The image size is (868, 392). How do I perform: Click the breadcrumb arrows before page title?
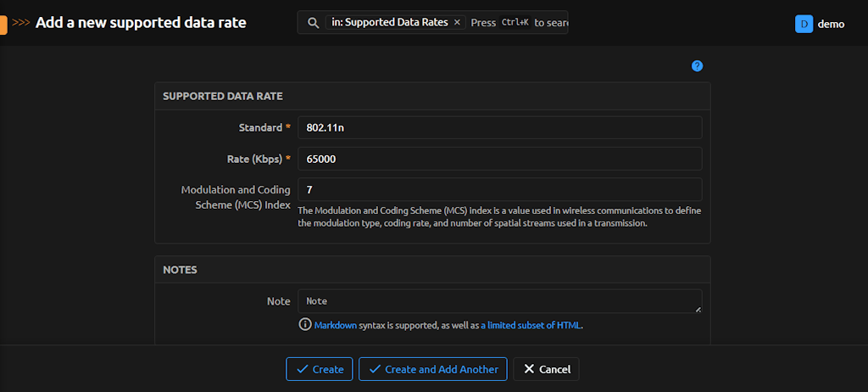pyautogui.click(x=21, y=24)
